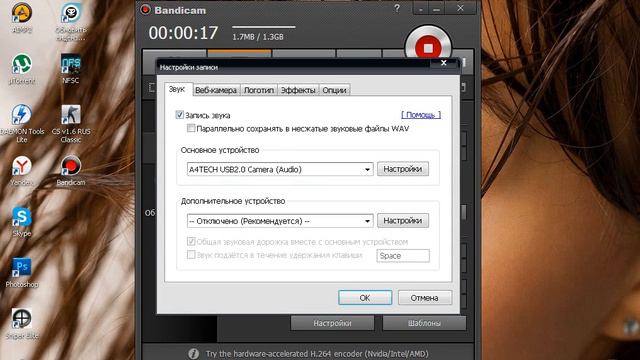
Task: Click the info icon in Bandicam footer
Action: 193,353
